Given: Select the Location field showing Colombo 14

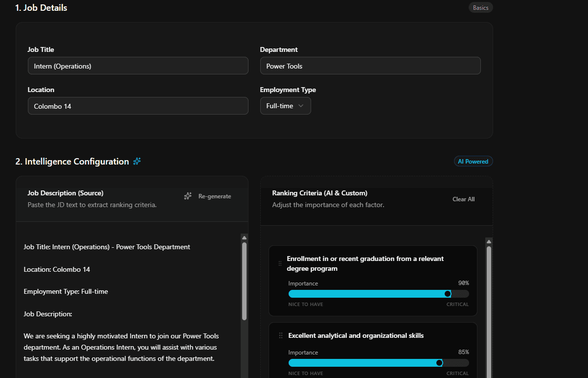Looking at the screenshot, I should pos(138,105).
